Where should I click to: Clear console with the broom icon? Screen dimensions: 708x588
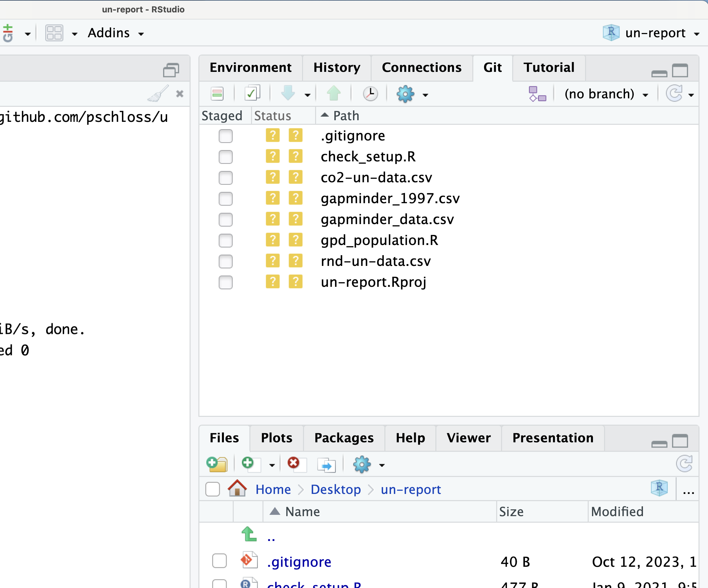(158, 94)
